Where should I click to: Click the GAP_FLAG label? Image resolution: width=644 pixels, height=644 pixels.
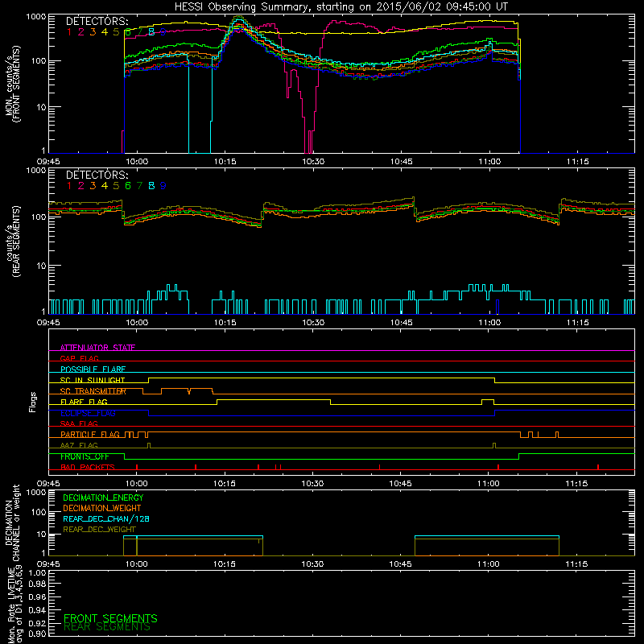pos(79,358)
